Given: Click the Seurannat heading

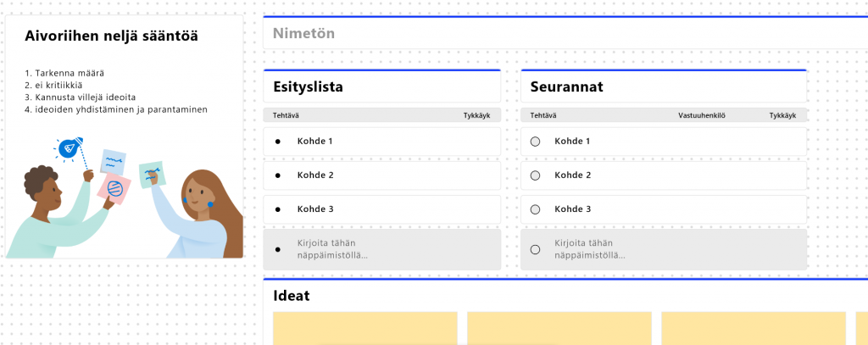Looking at the screenshot, I should [x=565, y=87].
